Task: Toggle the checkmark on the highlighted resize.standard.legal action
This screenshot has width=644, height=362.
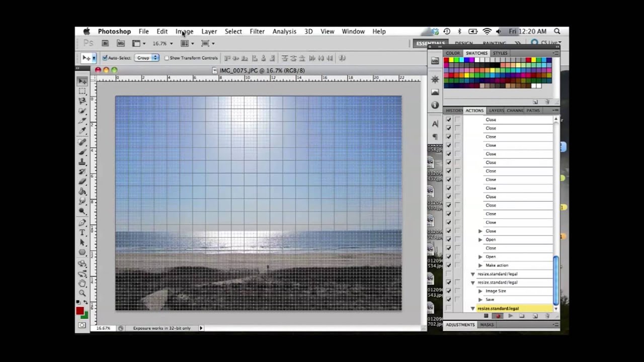Action: pos(448,308)
